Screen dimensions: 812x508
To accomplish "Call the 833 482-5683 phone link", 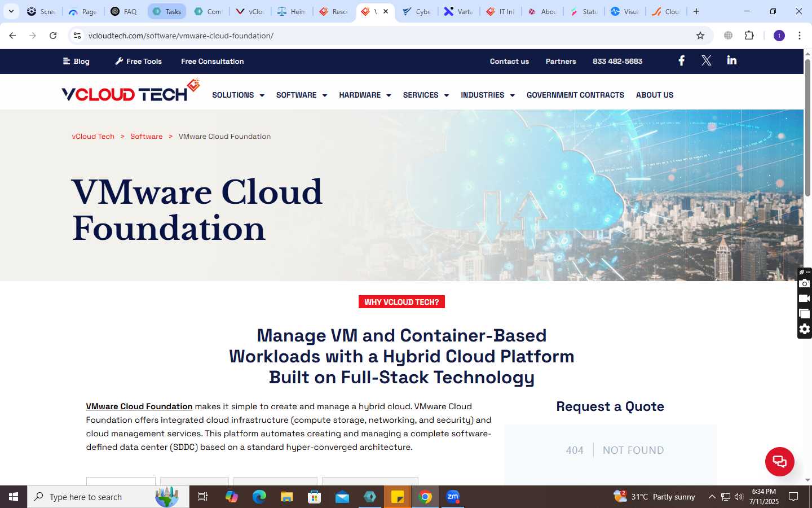I will tap(617, 61).
